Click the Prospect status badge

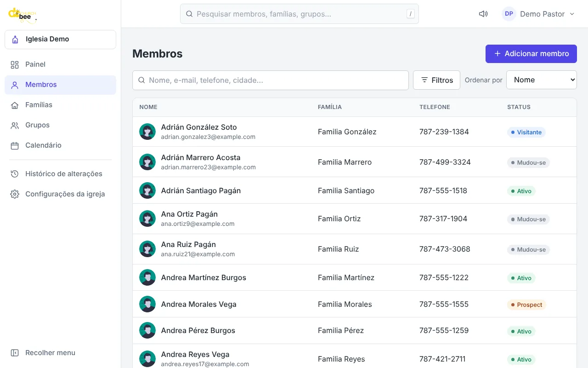526,305
